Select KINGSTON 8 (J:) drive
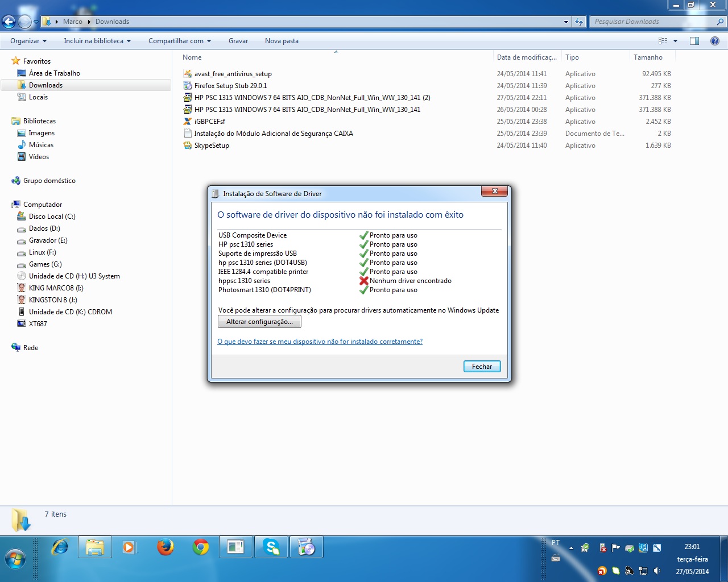The image size is (728, 582). [x=53, y=300]
